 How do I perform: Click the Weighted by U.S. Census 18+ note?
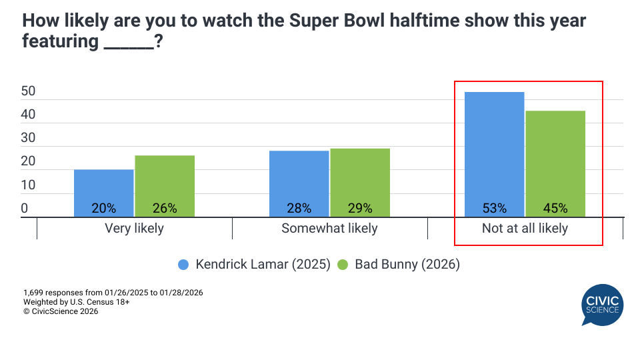coord(76,302)
